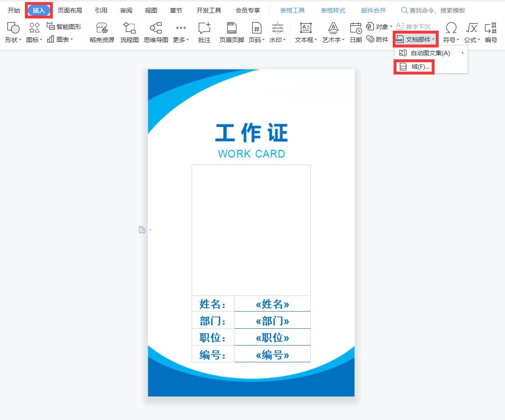Open the Shapes (形状) tool
The height and width of the screenshot is (420, 505).
click(x=13, y=32)
